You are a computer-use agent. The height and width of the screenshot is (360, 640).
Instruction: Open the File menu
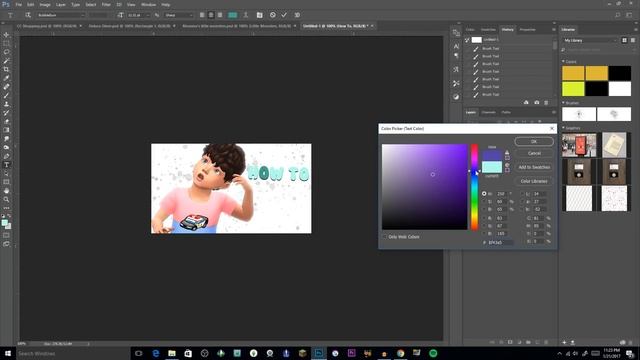tap(18, 4)
